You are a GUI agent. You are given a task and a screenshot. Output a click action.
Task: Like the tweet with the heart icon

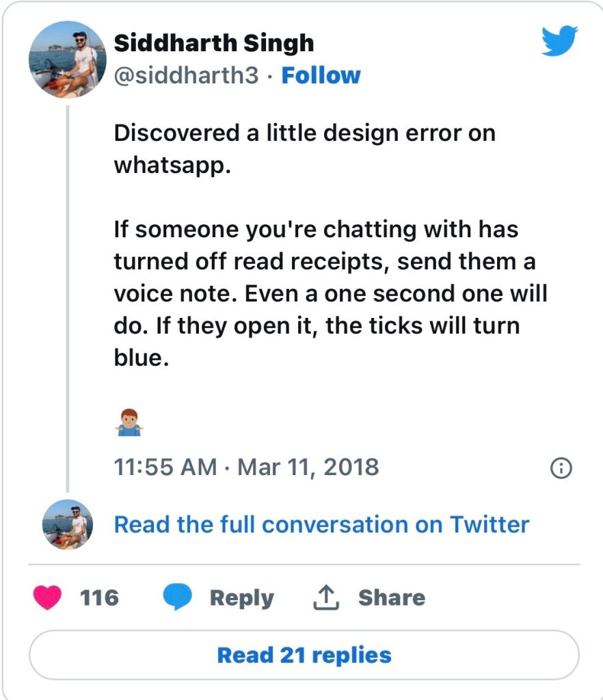[x=46, y=597]
